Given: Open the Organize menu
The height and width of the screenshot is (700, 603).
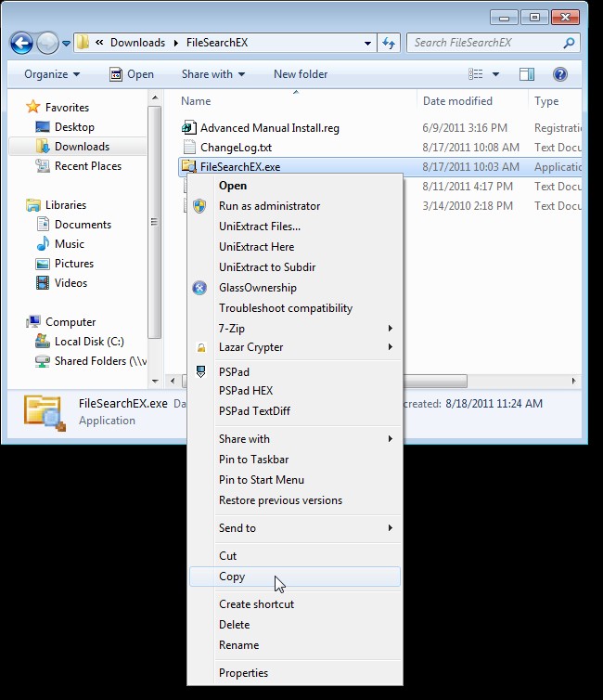Looking at the screenshot, I should pyautogui.click(x=52, y=74).
